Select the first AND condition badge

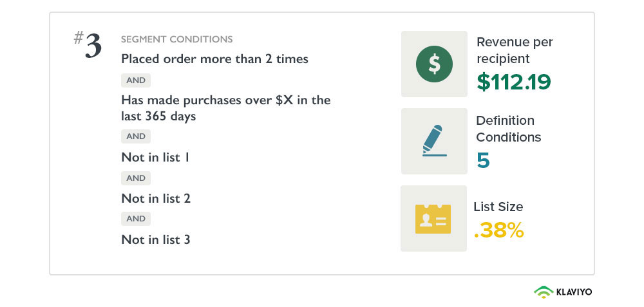click(136, 80)
